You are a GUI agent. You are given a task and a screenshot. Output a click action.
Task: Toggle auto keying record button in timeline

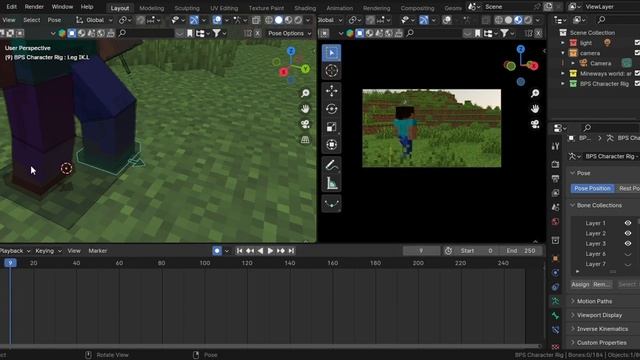pyautogui.click(x=217, y=251)
